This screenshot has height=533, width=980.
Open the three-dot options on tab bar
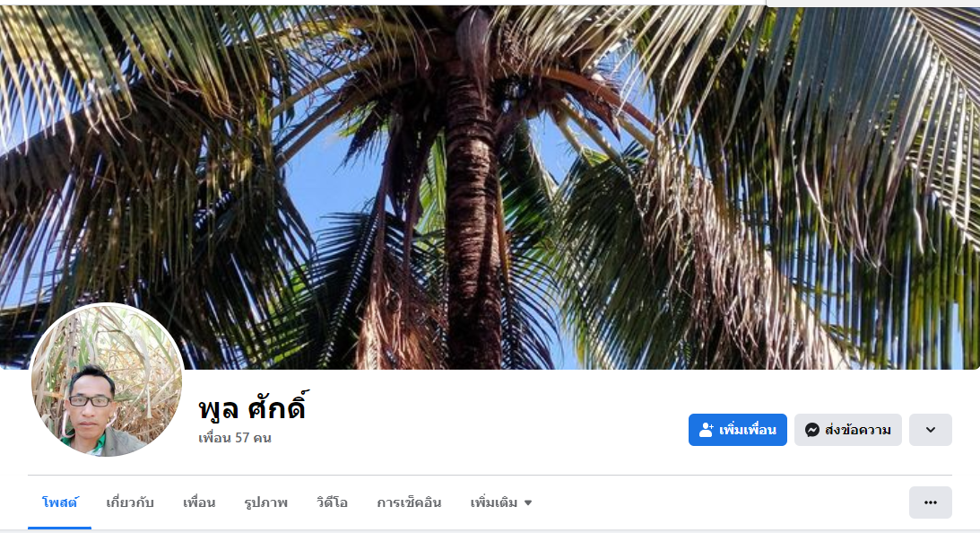930,502
